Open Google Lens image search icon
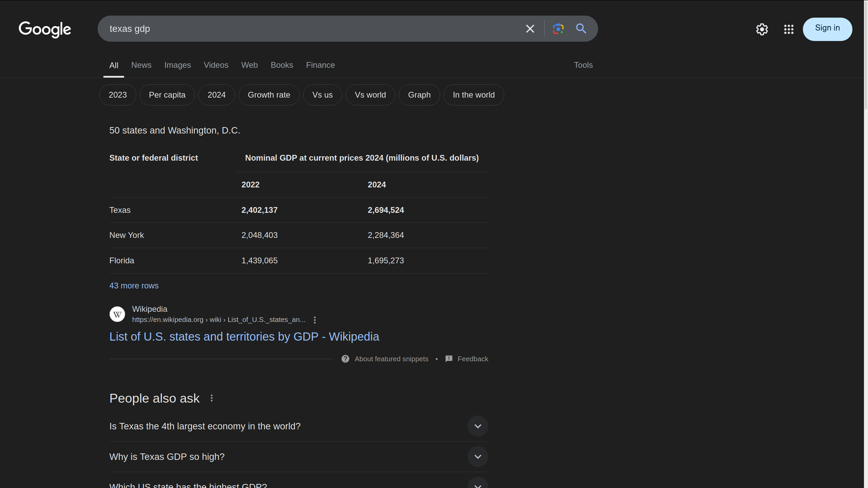Screen dimensions: 868x488 558,29
